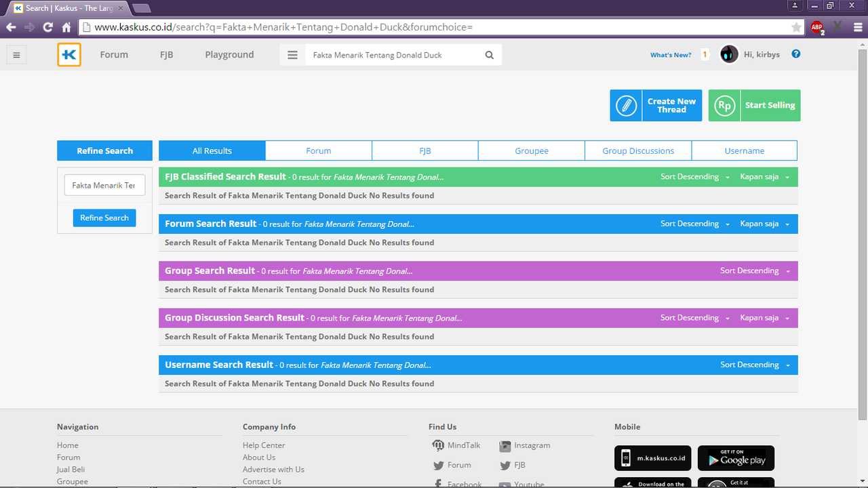The width and height of the screenshot is (868, 488).
Task: Click the pencil icon on Create New Thread
Action: [627, 106]
